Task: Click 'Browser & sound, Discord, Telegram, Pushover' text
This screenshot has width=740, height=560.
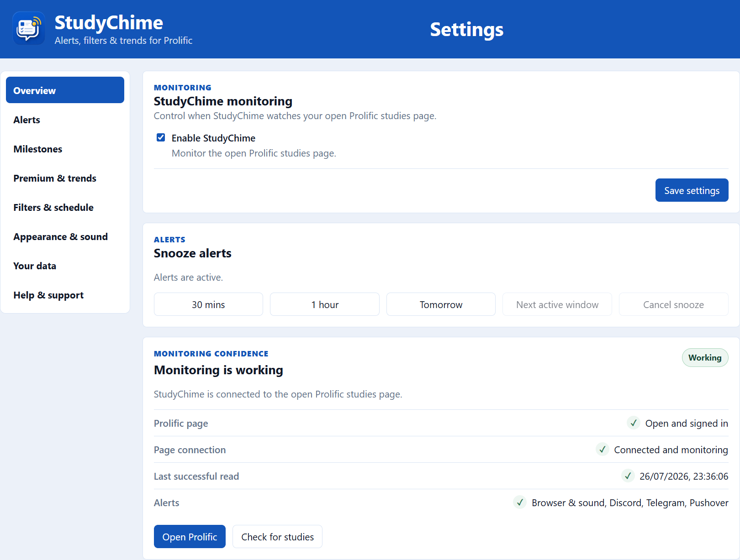Action: pyautogui.click(x=630, y=503)
